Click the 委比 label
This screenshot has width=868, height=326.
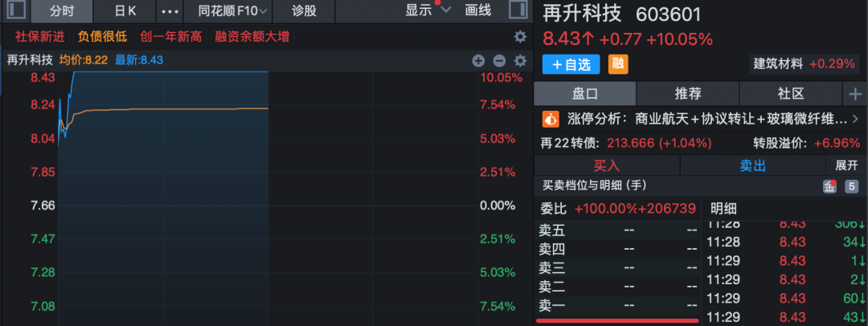tap(554, 209)
